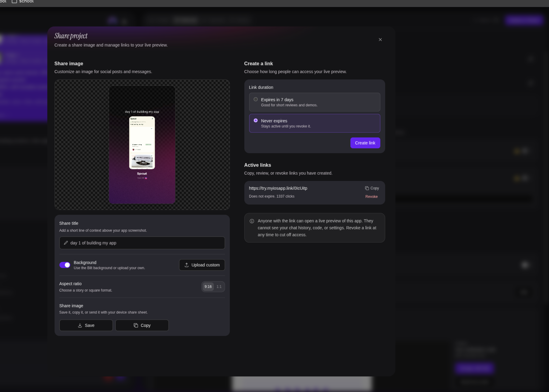
Task: Choose the 1:1 aspect ratio
Action: coord(219,287)
